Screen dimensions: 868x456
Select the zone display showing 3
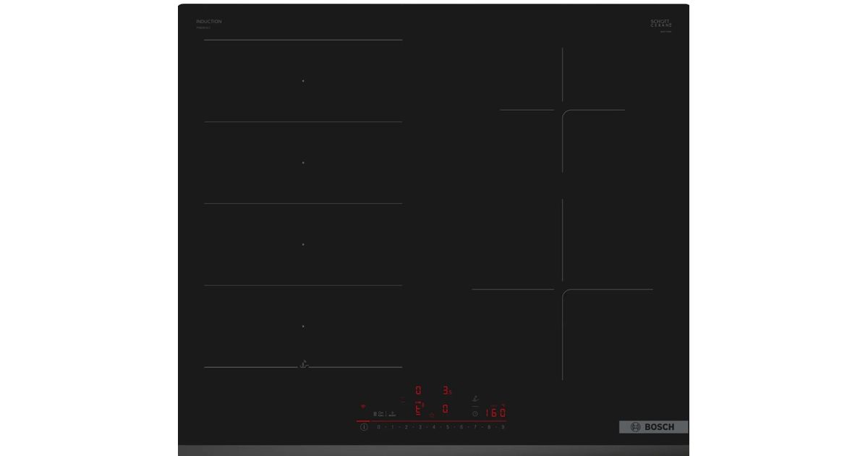coord(446,390)
